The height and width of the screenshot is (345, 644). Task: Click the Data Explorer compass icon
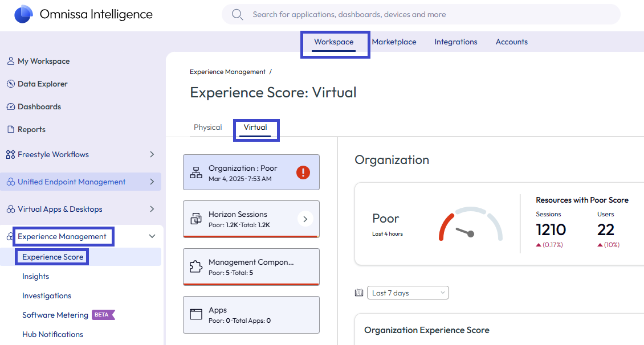pos(11,84)
